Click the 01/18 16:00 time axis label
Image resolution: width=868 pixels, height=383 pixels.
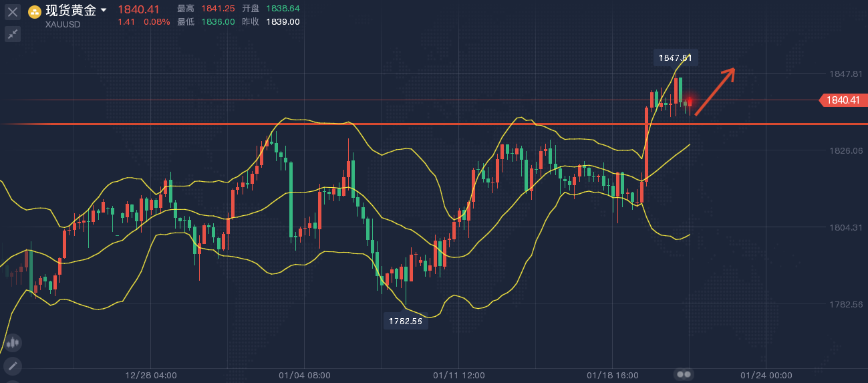tap(613, 375)
